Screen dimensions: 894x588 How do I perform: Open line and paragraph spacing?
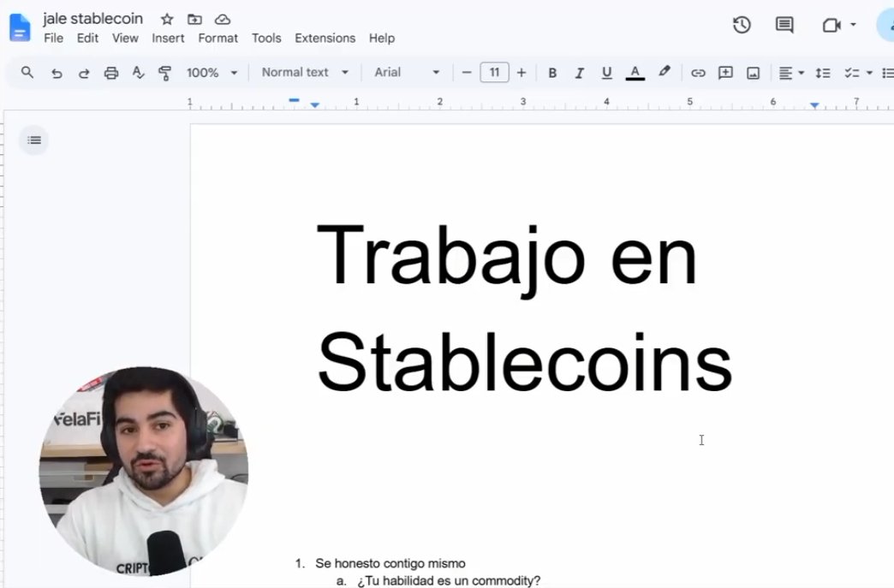pos(823,73)
